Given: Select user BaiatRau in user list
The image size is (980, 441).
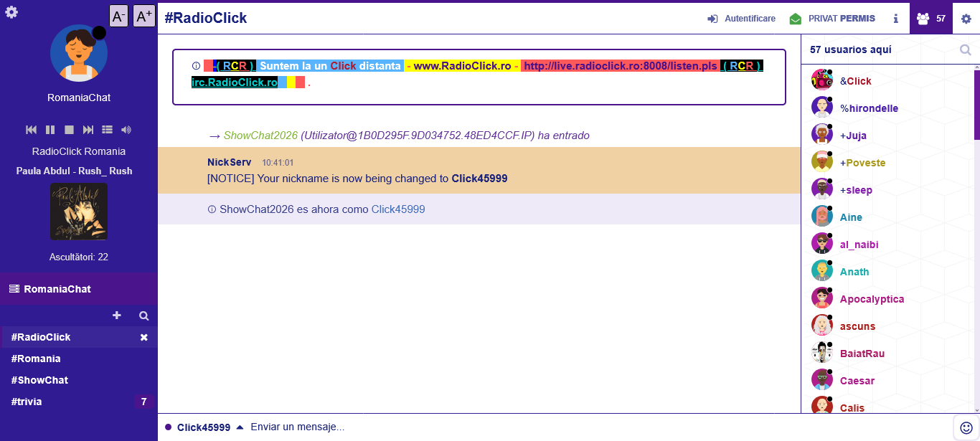Looking at the screenshot, I should pyautogui.click(x=862, y=354).
